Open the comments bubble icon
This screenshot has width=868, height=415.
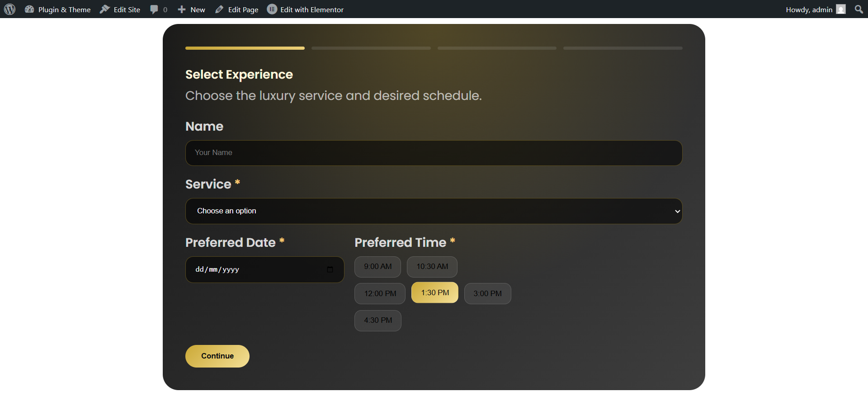click(154, 9)
